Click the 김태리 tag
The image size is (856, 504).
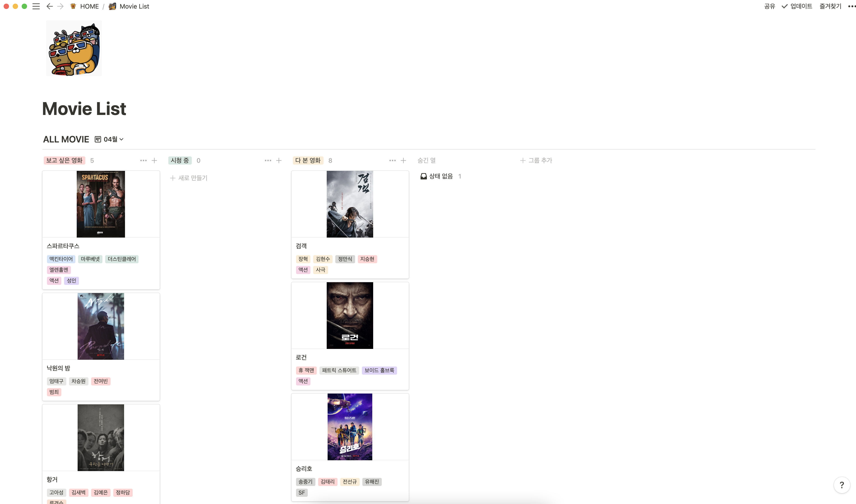click(327, 482)
